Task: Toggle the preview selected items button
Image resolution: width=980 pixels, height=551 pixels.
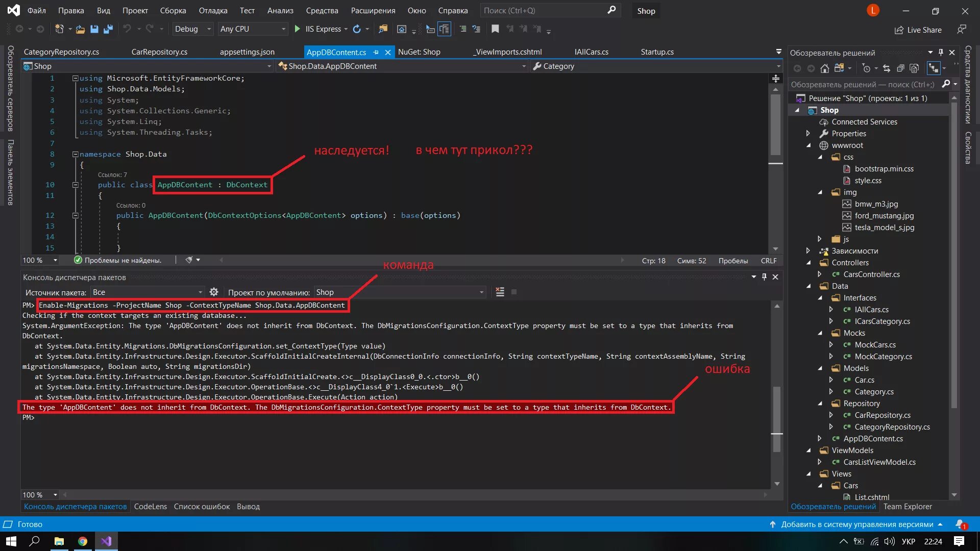Action: pyautogui.click(x=933, y=68)
